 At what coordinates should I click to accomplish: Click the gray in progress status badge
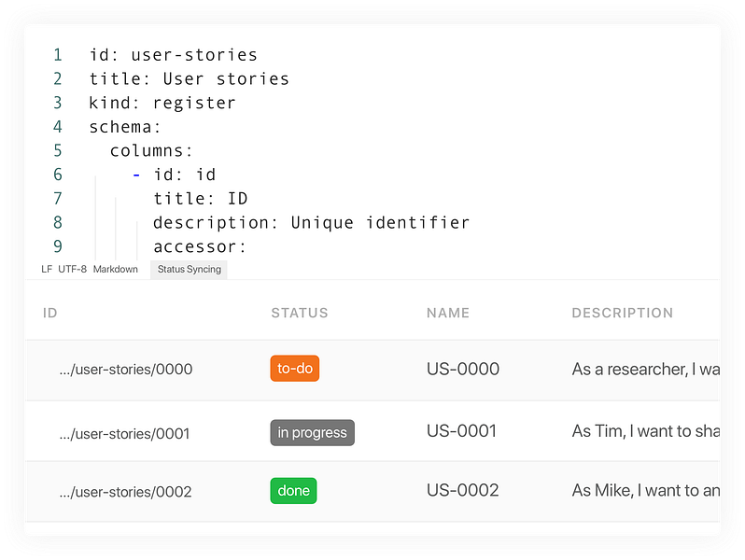(312, 432)
